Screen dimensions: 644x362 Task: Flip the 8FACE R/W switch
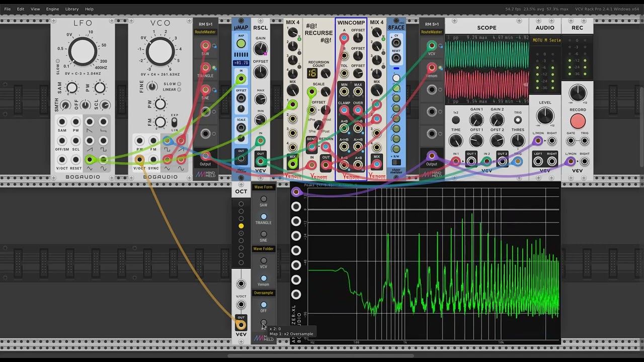(x=396, y=162)
